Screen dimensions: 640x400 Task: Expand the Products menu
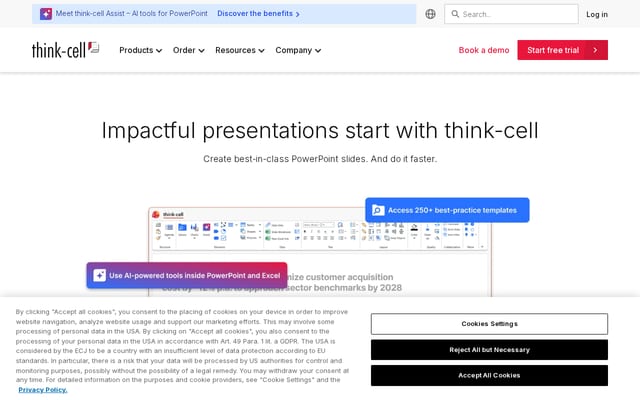[x=140, y=50]
